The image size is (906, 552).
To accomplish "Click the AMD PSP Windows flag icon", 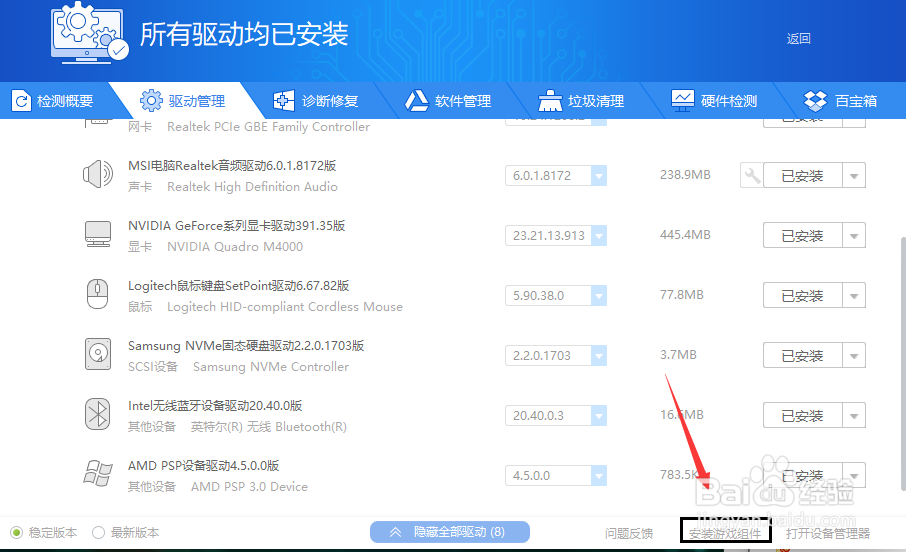I will pyautogui.click(x=98, y=473).
